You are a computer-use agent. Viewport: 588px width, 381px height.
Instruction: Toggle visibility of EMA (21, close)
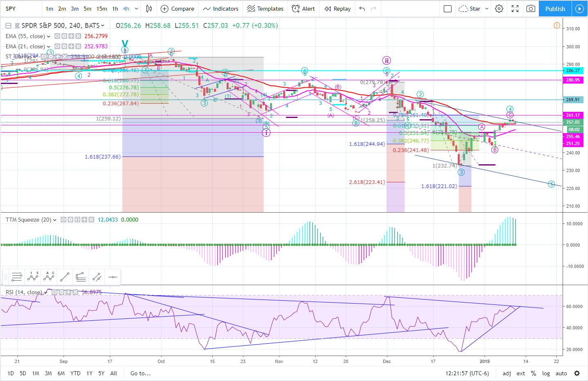(x=57, y=46)
